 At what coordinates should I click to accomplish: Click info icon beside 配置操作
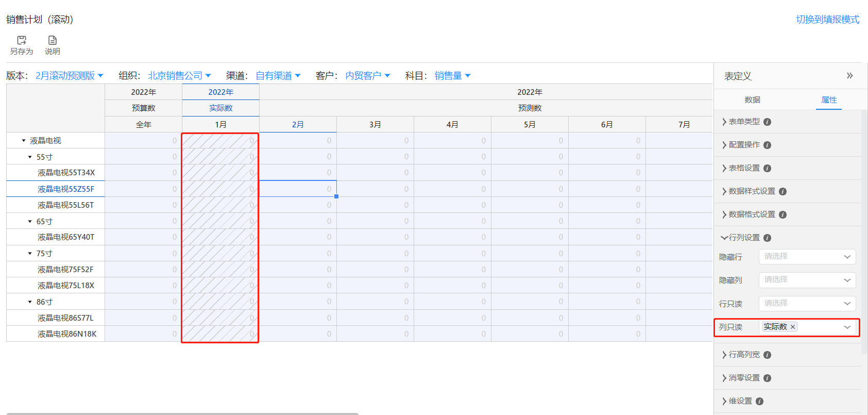point(767,145)
